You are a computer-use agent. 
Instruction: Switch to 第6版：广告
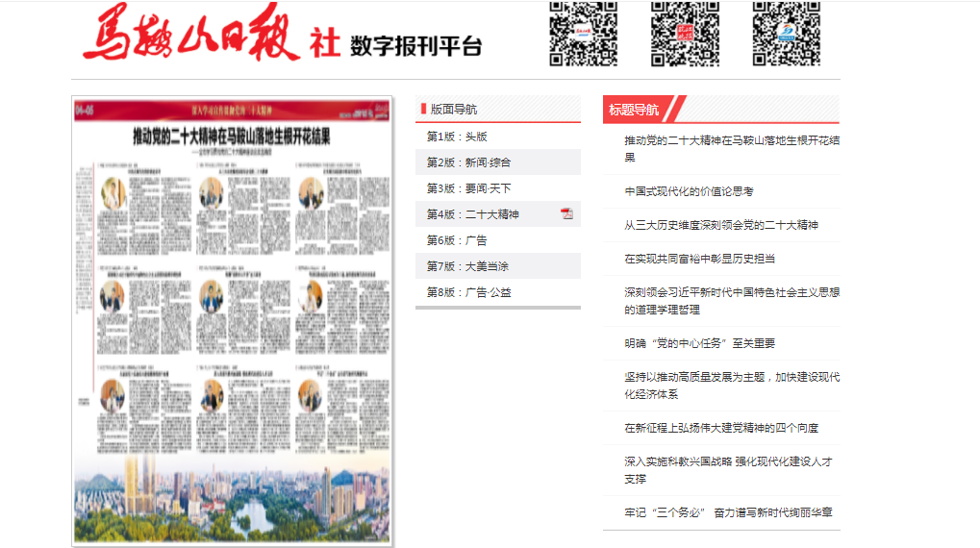click(457, 240)
